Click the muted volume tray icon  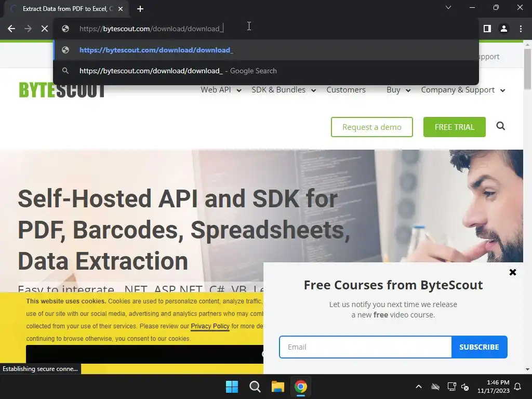click(465, 387)
